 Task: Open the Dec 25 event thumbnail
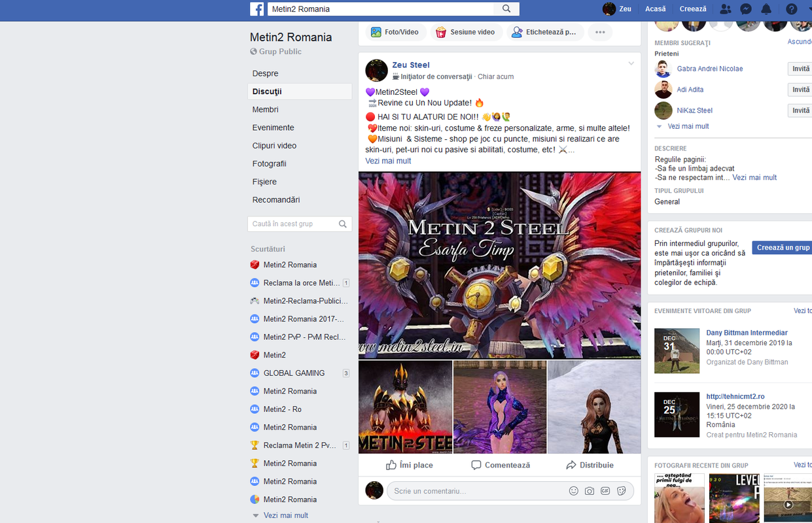[x=677, y=414]
